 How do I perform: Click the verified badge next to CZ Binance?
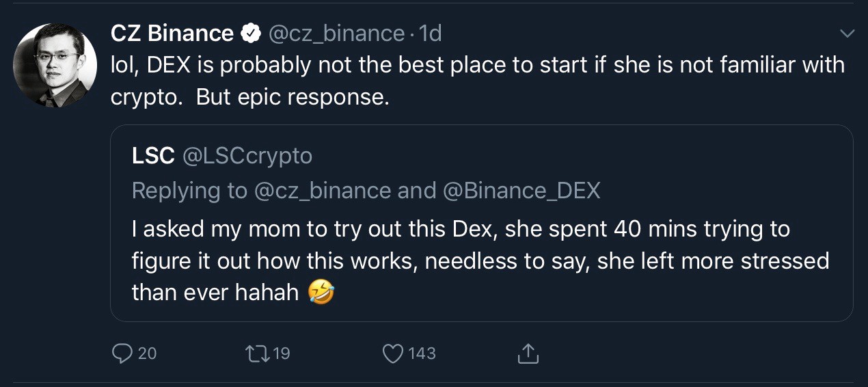point(251,33)
